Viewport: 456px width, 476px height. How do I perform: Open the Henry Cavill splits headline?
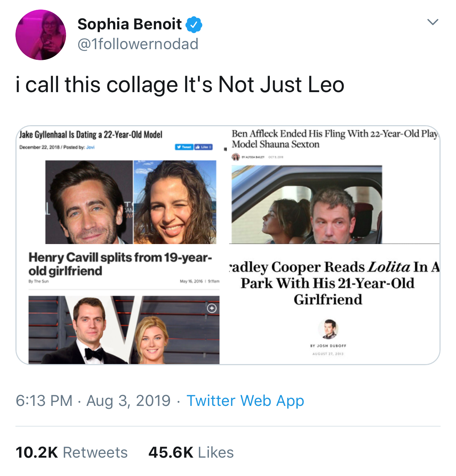click(x=120, y=264)
